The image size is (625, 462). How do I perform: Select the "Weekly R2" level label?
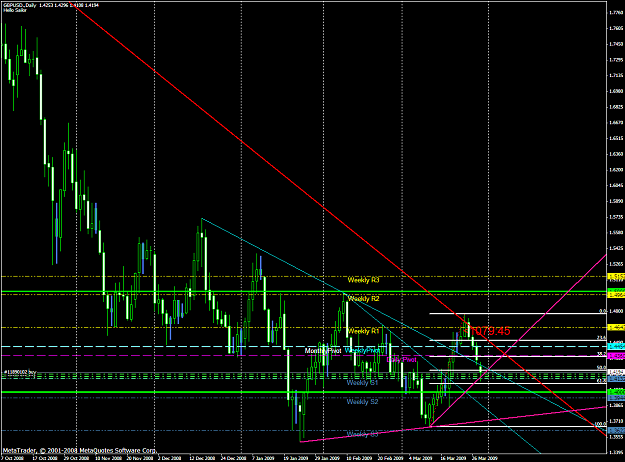click(363, 299)
